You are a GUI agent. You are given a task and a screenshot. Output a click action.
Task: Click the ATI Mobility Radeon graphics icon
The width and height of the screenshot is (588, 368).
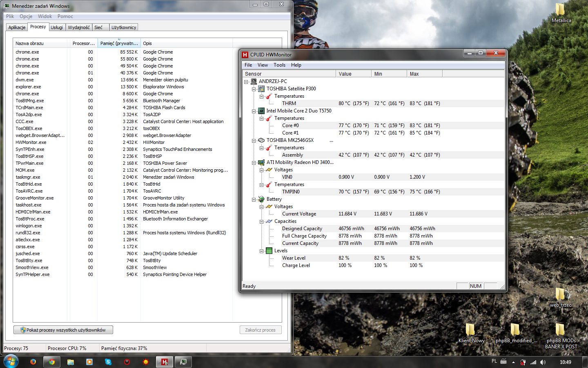[x=262, y=162]
